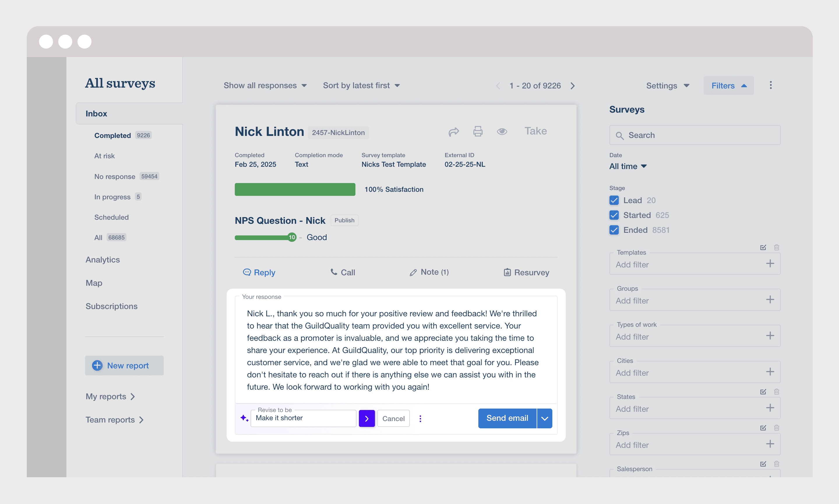Expand the Send email dropdown arrow
Viewport: 839px width, 504px height.
(x=544, y=418)
